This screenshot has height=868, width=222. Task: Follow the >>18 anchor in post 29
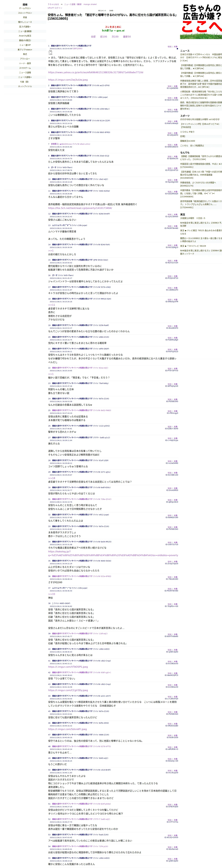tap(51, 478)
